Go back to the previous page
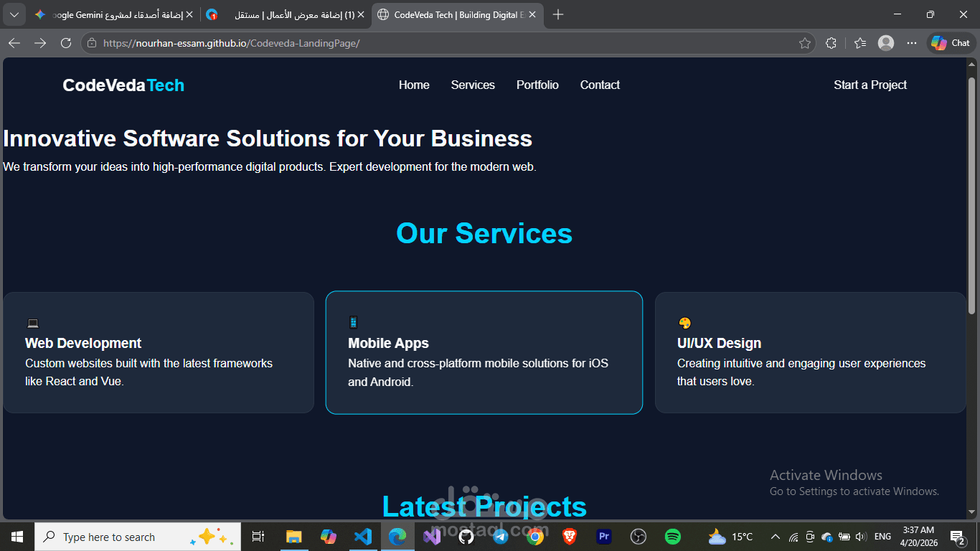 (14, 43)
